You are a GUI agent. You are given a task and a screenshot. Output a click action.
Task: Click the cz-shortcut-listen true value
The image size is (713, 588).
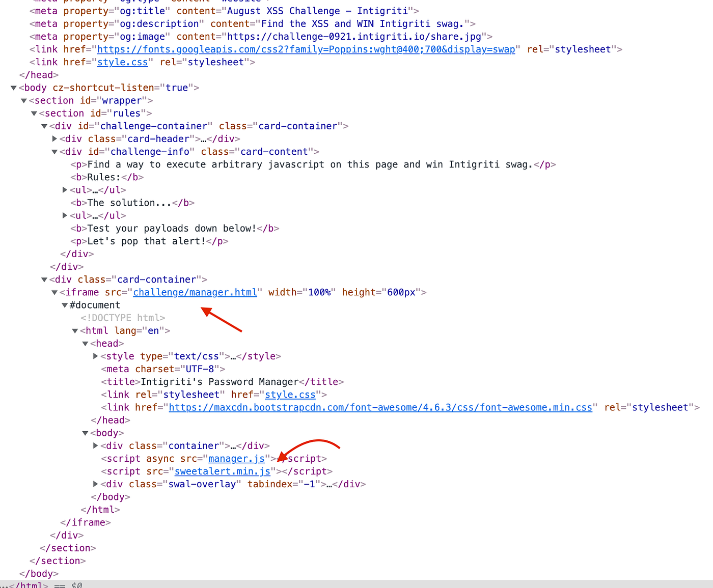point(177,88)
